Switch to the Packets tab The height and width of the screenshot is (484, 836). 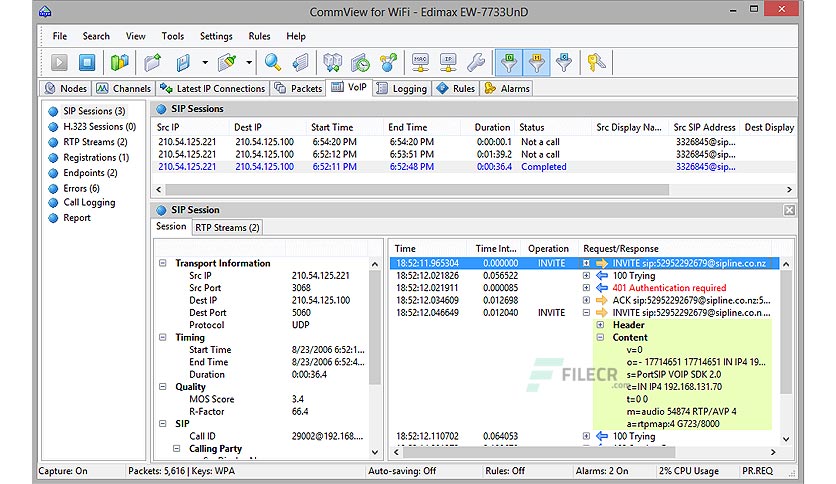298,88
